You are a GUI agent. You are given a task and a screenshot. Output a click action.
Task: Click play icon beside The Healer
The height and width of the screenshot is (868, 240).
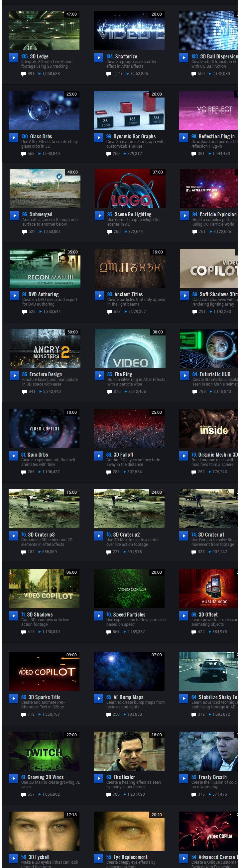tap(98, 778)
